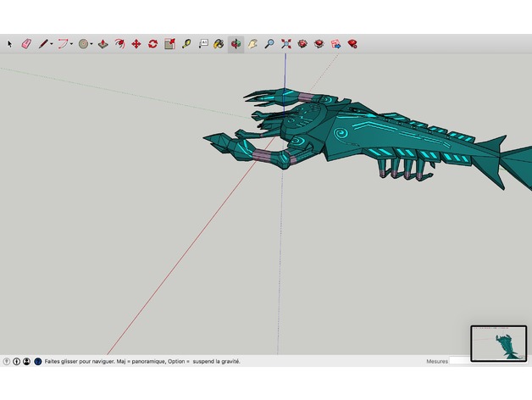
Task: Select the Paint Bucket tool
Action: (219, 43)
